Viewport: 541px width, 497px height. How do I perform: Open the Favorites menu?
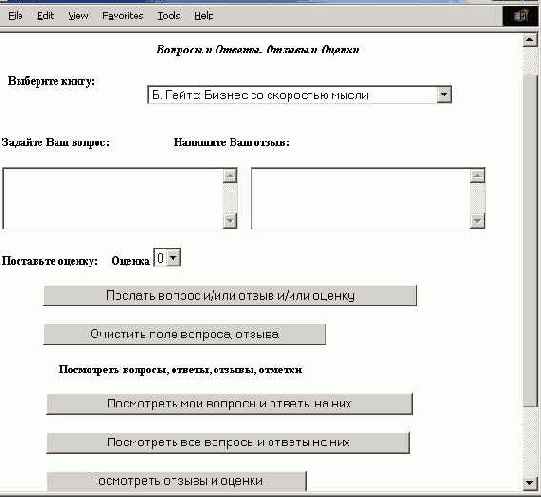(122, 16)
